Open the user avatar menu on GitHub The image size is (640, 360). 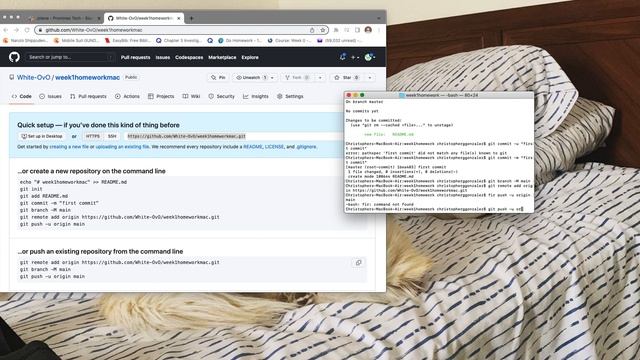(x=370, y=57)
